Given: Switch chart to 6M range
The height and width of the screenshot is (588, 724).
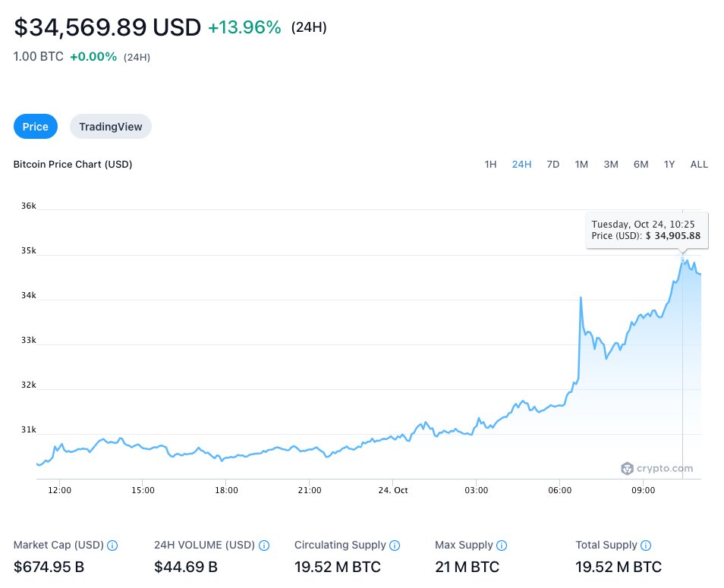Looking at the screenshot, I should pos(641,165).
